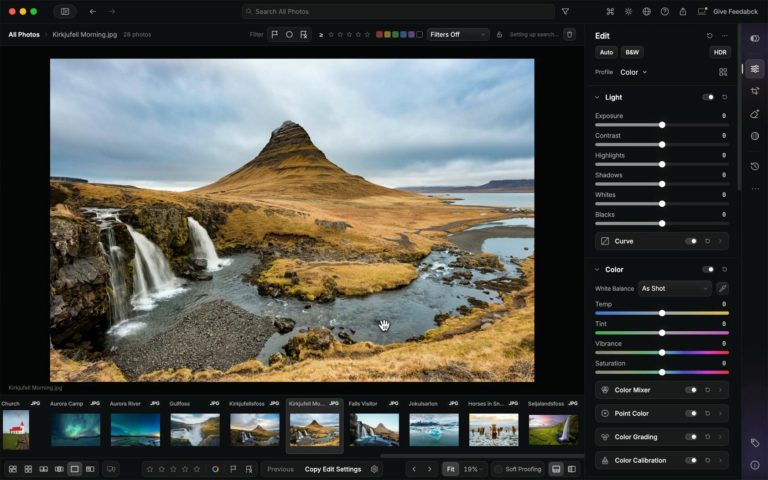Select the Gullfoss thumbnail

click(195, 430)
